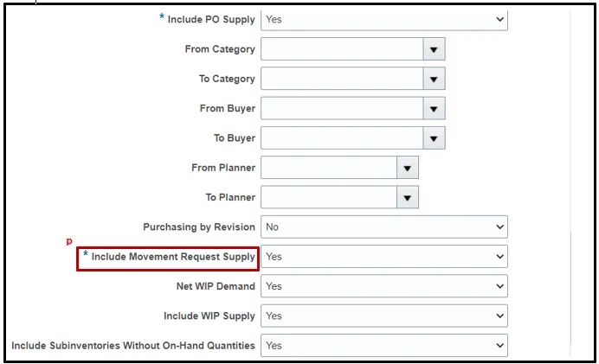Expand the Include Movement Request Supply dropdown
Viewport: 599px width, 364px height.
(x=384, y=257)
